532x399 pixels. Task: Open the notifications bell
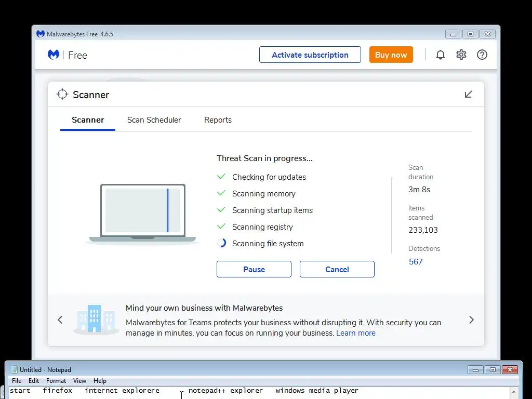coord(441,55)
